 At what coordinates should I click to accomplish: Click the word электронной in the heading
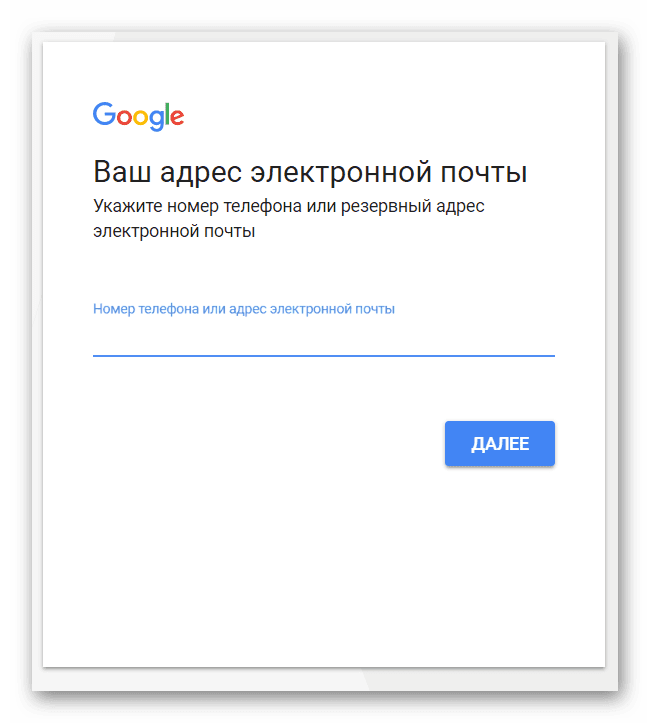[x=341, y=174]
